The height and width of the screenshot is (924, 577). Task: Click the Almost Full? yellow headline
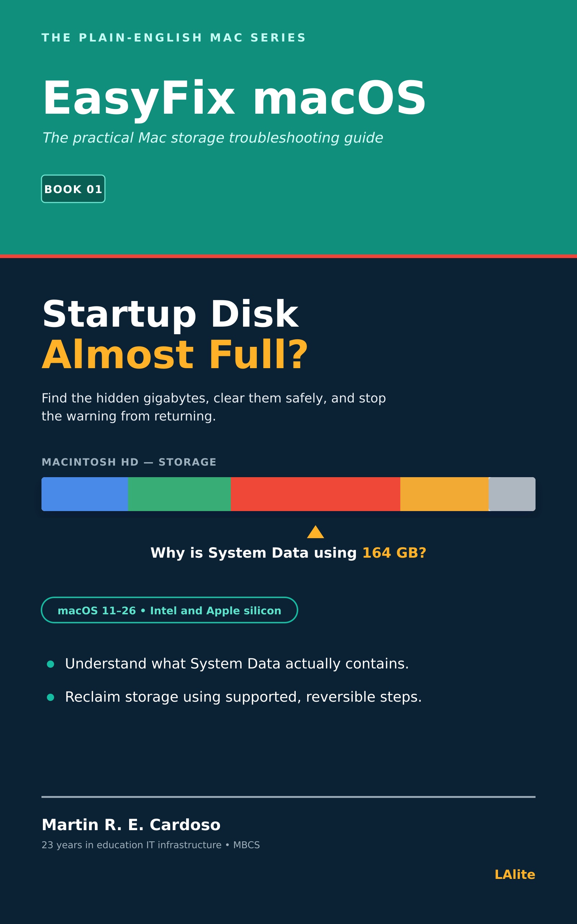(x=175, y=355)
